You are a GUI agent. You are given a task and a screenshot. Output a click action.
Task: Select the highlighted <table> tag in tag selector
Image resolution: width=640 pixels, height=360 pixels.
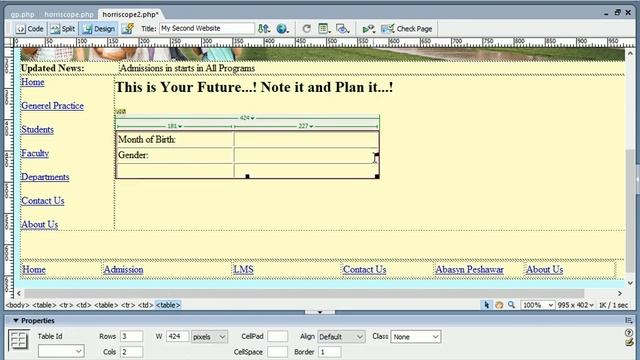168,305
